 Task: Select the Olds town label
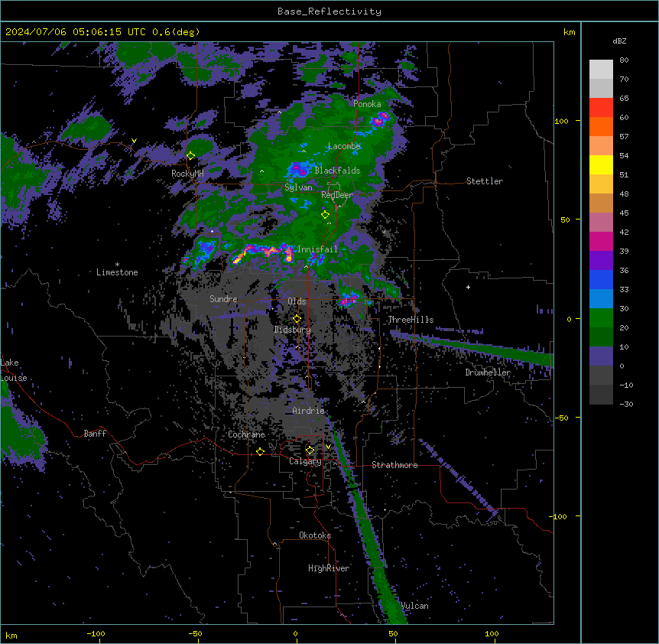tap(297, 301)
